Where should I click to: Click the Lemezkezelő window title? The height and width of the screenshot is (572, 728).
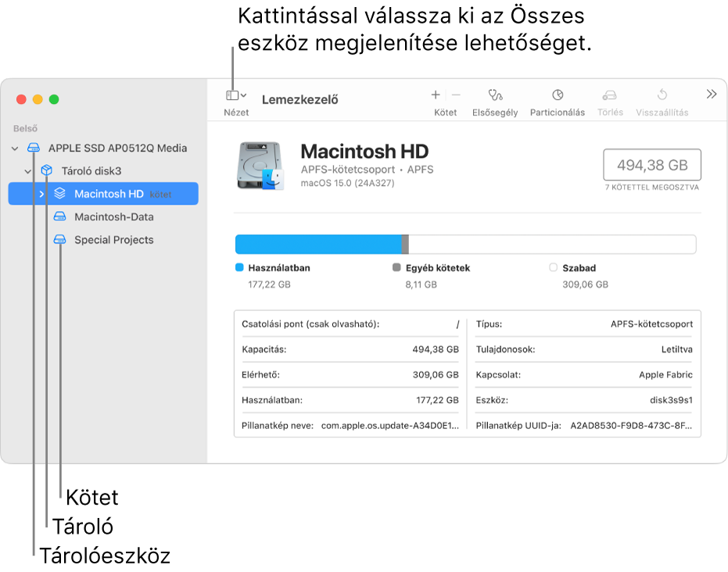pos(300,100)
